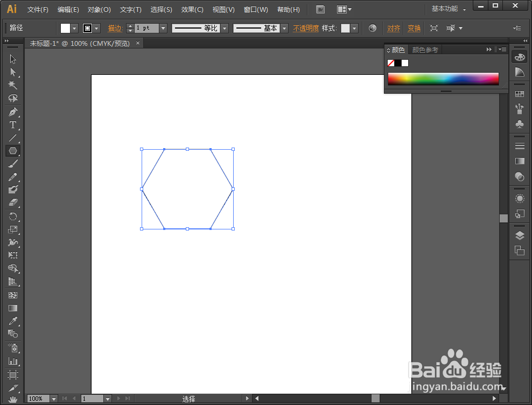Select the Magic Wand tool
This screenshot has width=532, height=405.
coord(13,85)
